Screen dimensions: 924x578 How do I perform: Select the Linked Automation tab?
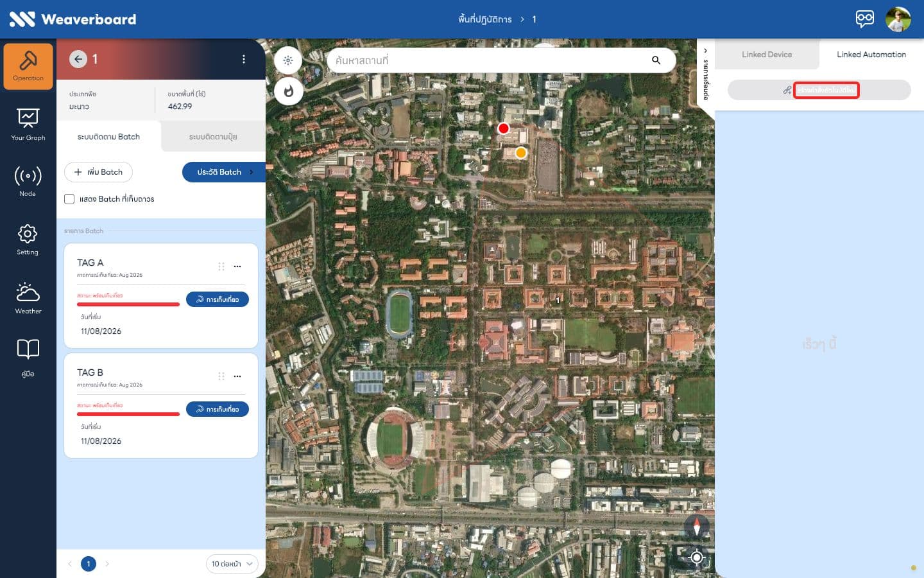871,55
